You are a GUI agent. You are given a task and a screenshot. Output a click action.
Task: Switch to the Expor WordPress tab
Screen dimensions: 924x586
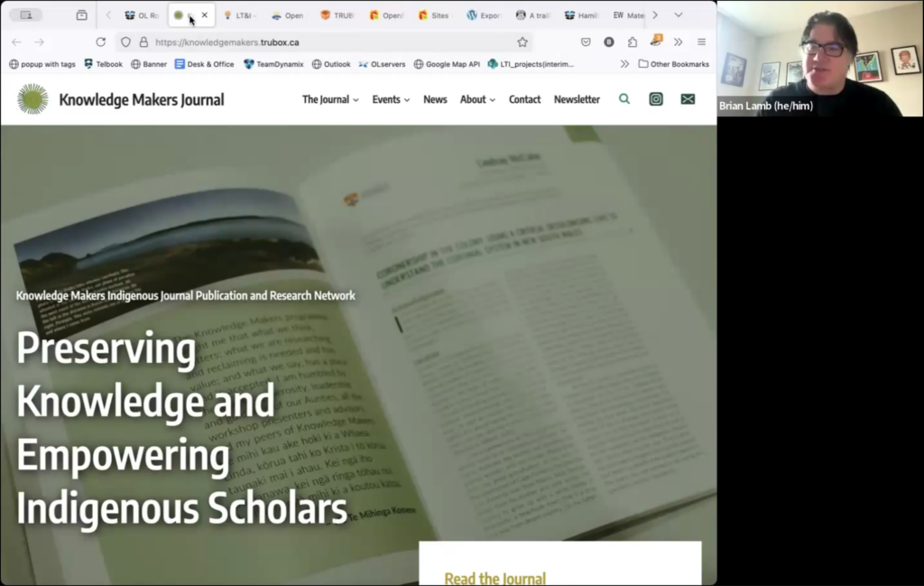(484, 15)
